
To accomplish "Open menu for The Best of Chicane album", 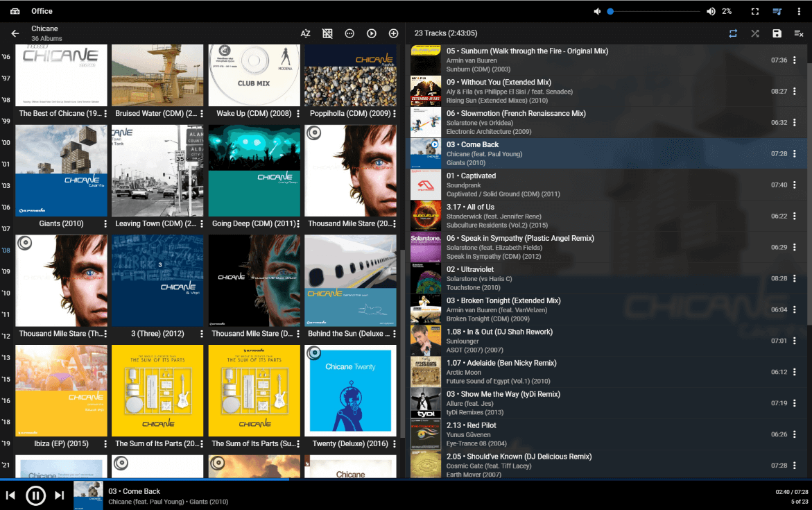I will [x=105, y=114].
